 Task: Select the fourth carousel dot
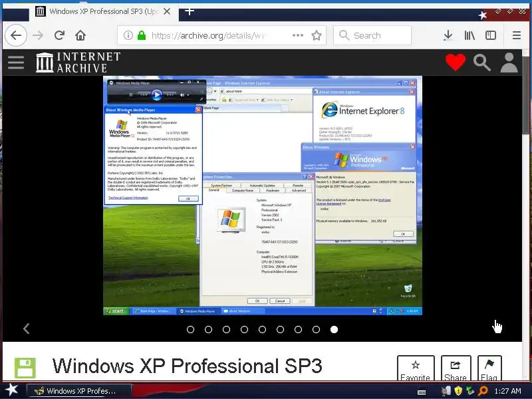tap(244, 329)
